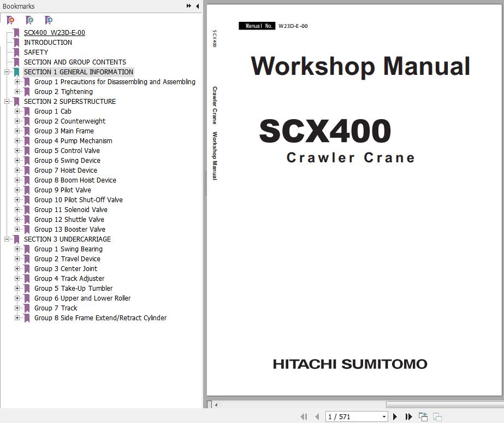Open the page number dropdown
The image size is (504, 423).
pyautogui.click(x=384, y=416)
